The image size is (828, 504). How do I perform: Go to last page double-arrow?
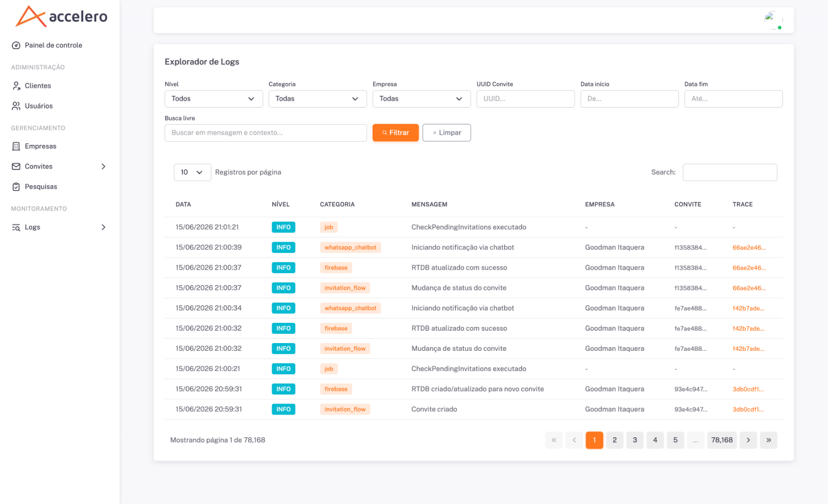(x=768, y=440)
